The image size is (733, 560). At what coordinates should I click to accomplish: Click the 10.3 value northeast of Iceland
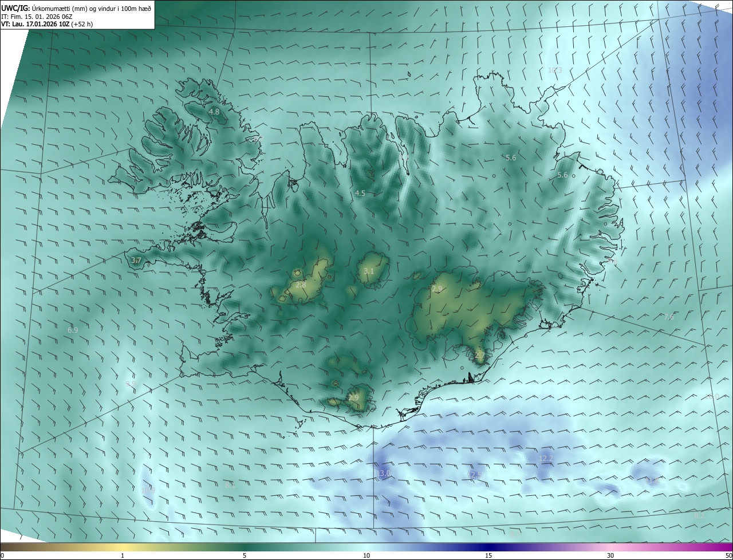tap(555, 70)
